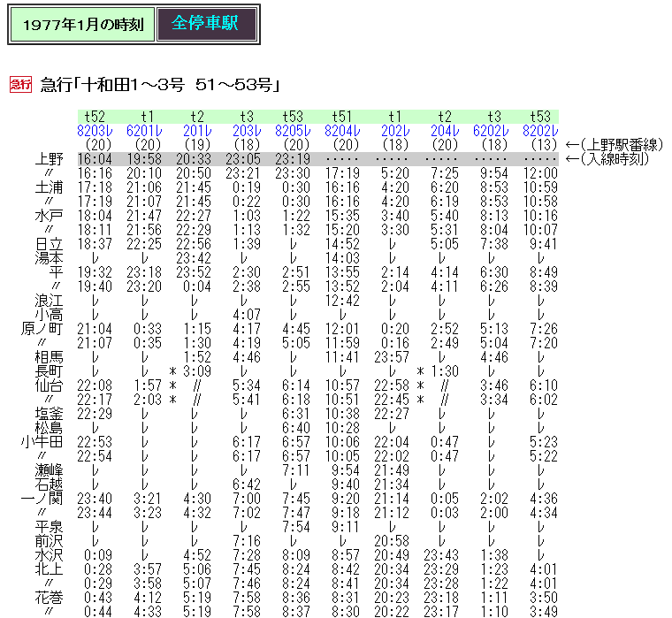Click the ←(入線時刻) annotation
The height and width of the screenshot is (618, 672).
click(x=607, y=159)
